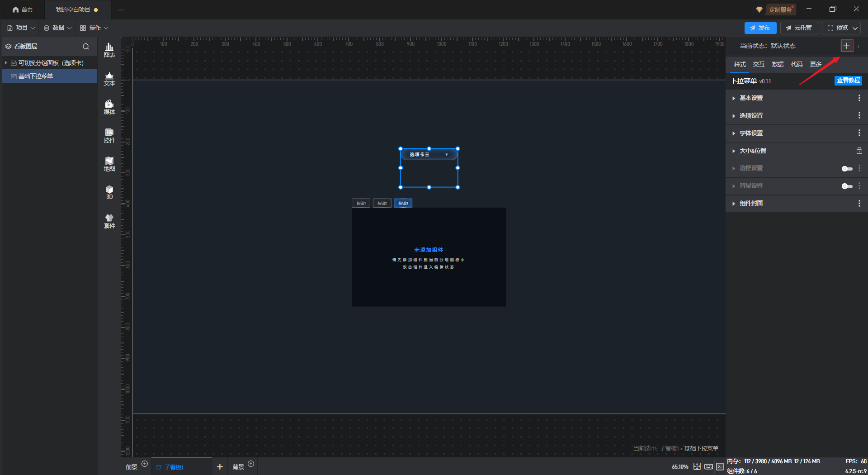
Task: Toggle the 大小&位置 lock icon
Action: 859,151
